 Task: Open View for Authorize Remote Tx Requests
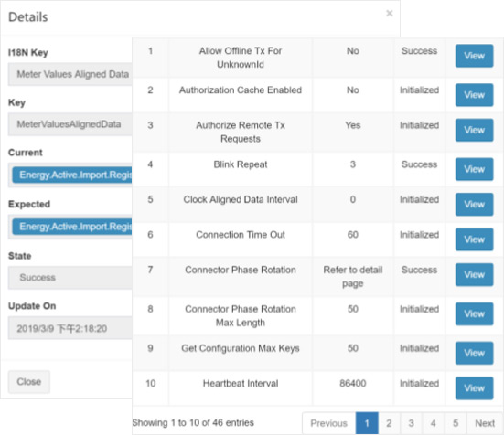tap(474, 130)
